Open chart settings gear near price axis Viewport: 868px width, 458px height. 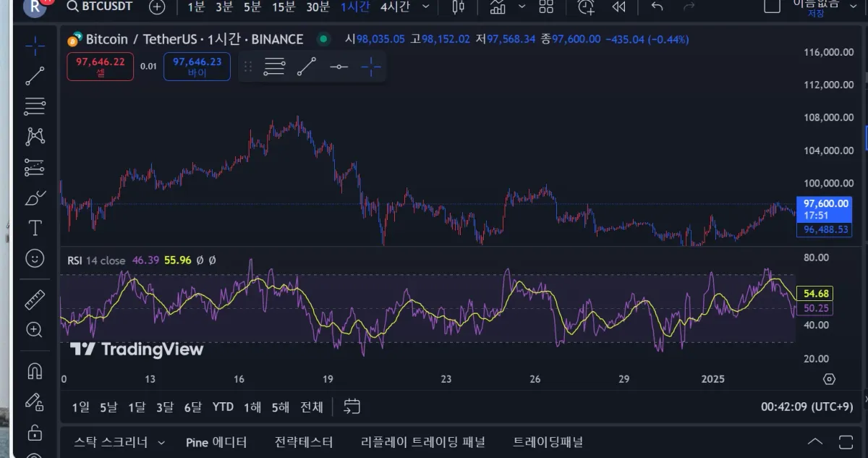(x=829, y=379)
